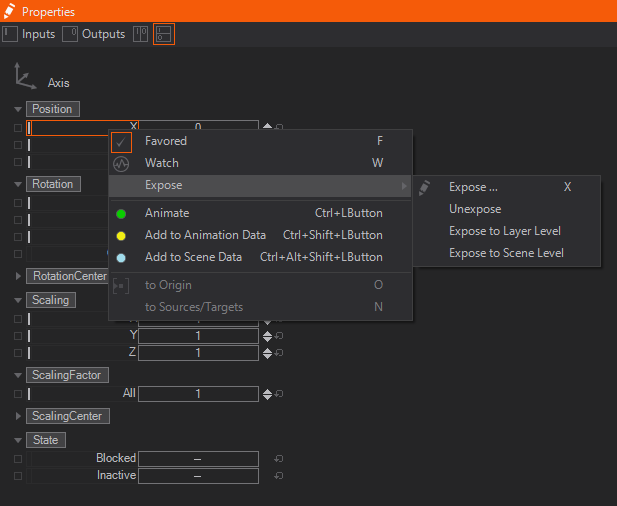Tick the checkbox left of Blocked row
The image size is (617, 506).
[18, 459]
